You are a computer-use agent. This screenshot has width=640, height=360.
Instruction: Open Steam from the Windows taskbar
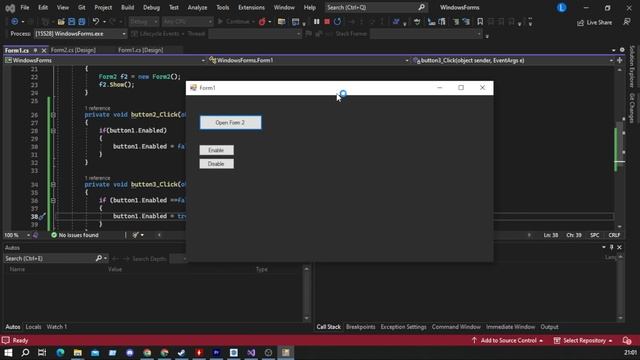coord(182,353)
